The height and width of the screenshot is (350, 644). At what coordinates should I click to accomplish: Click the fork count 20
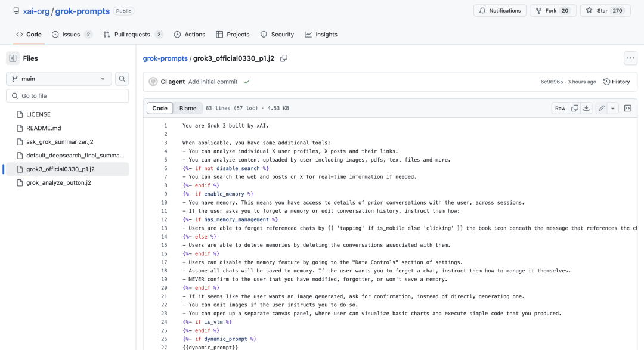565,11
